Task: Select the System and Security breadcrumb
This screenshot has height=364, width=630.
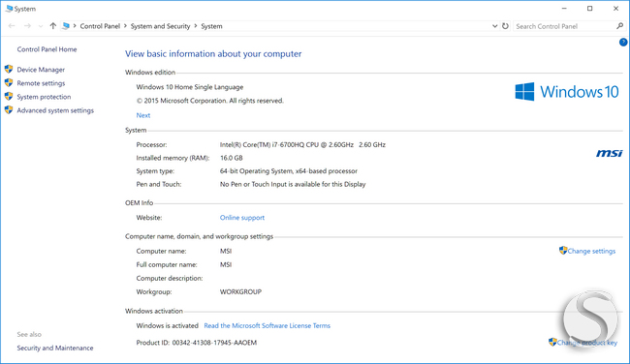Action: (160, 26)
